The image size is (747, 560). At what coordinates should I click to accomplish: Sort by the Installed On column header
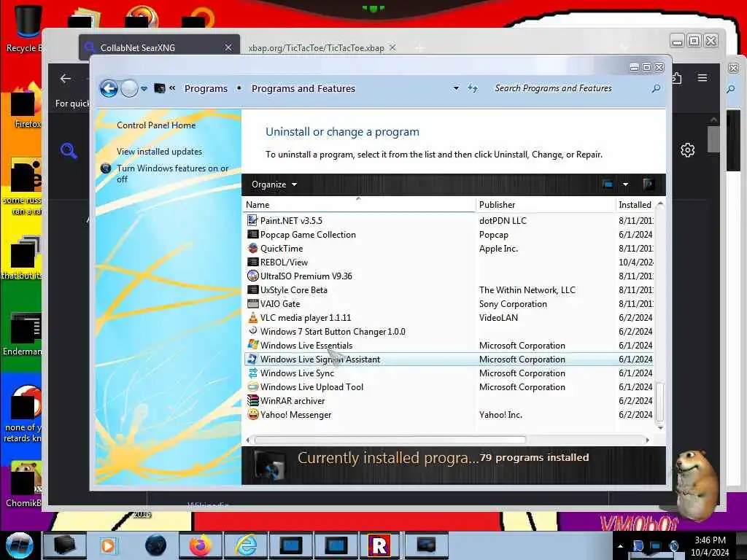[x=636, y=205]
